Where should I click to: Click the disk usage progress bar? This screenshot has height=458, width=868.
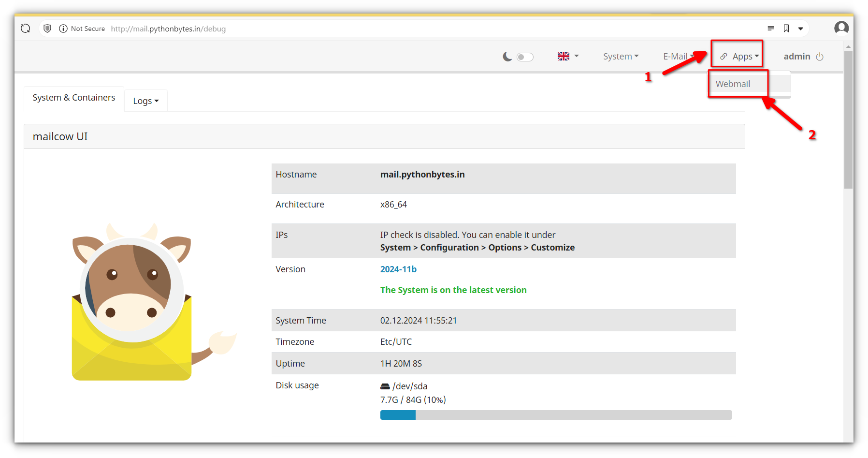(556, 415)
